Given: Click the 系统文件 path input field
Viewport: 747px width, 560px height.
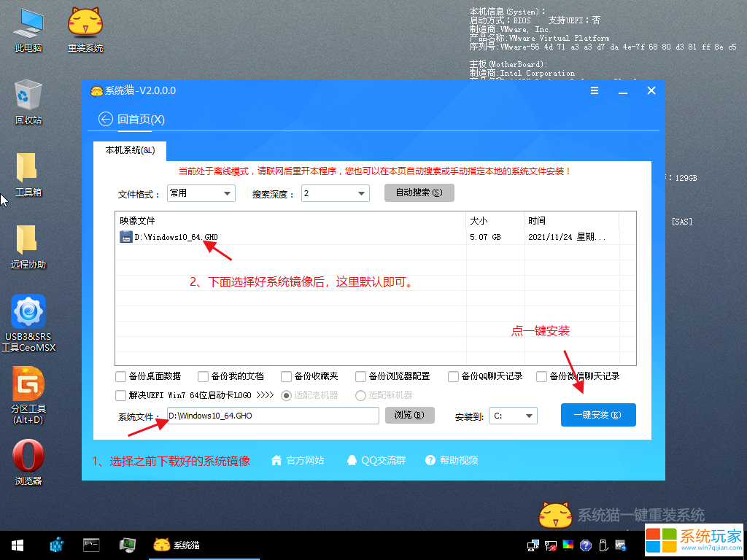Looking at the screenshot, I should coord(273,416).
